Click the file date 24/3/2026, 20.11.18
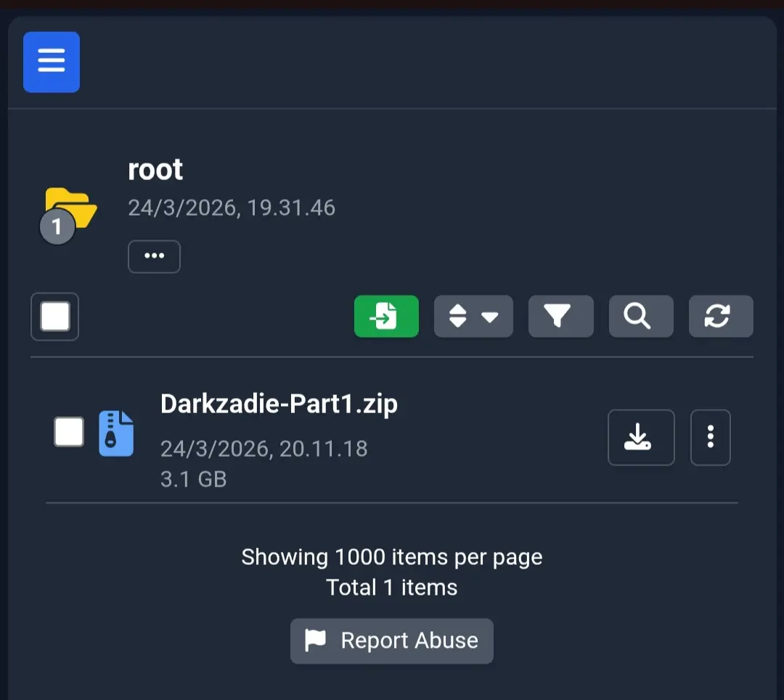The height and width of the screenshot is (700, 784). point(264,449)
